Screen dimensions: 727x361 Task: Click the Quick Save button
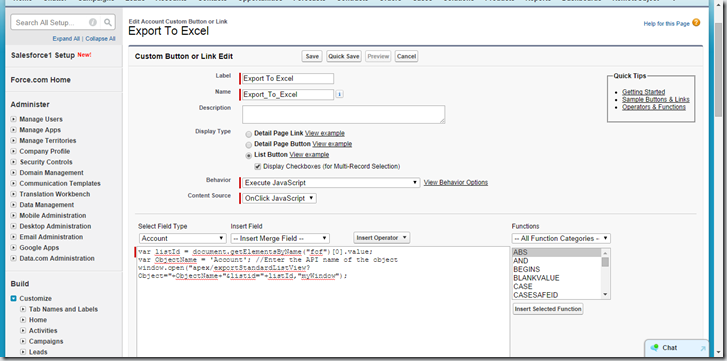click(344, 56)
